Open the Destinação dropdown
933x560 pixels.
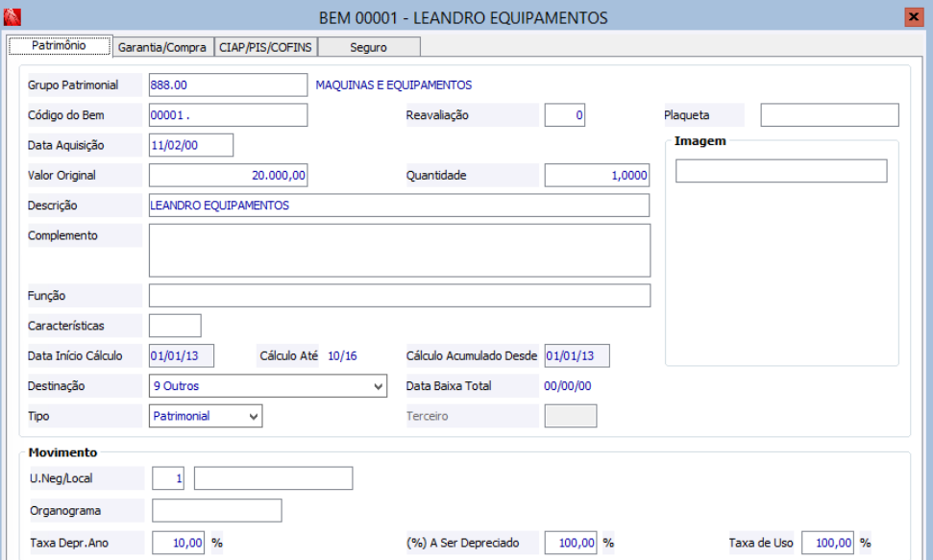pyautogui.click(x=268, y=385)
